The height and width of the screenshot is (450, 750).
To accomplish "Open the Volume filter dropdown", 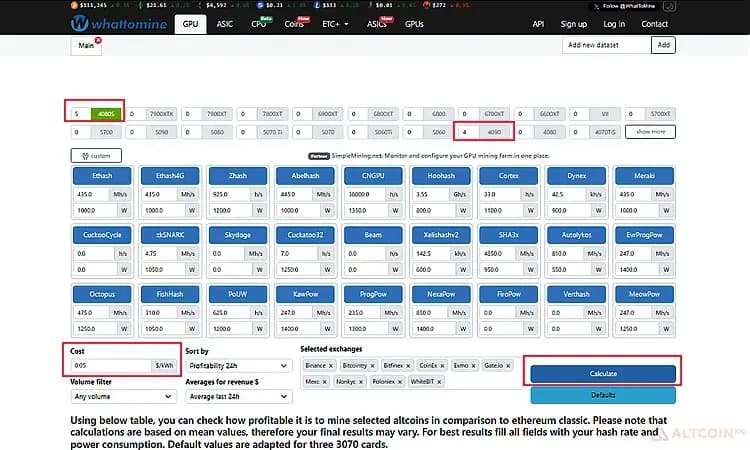I will [123, 396].
